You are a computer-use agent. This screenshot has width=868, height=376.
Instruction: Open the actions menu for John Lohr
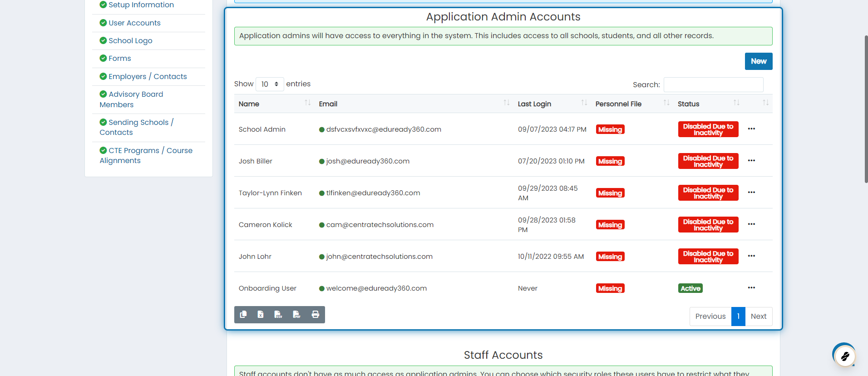click(751, 256)
